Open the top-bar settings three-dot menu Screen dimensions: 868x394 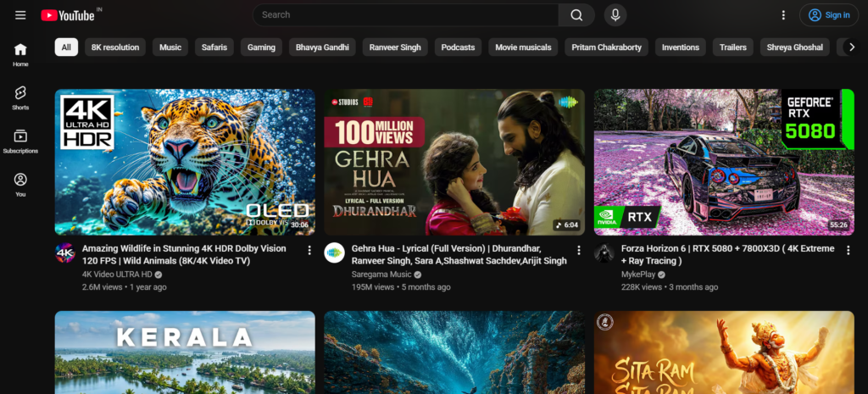783,15
